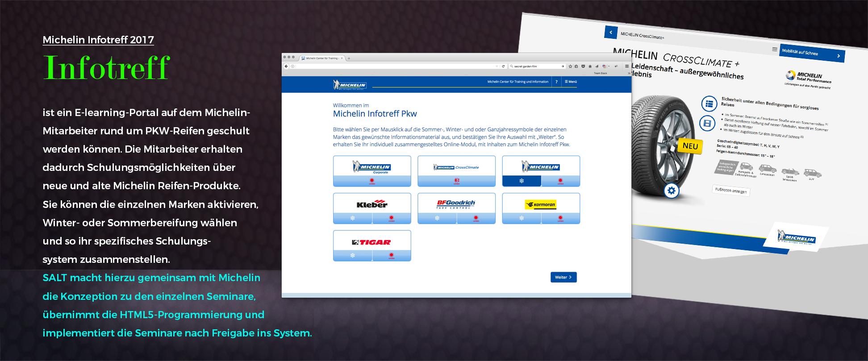The height and width of the screenshot is (361, 868).
Task: Toggle the winter snowflake for Tigar
Action: click(352, 256)
